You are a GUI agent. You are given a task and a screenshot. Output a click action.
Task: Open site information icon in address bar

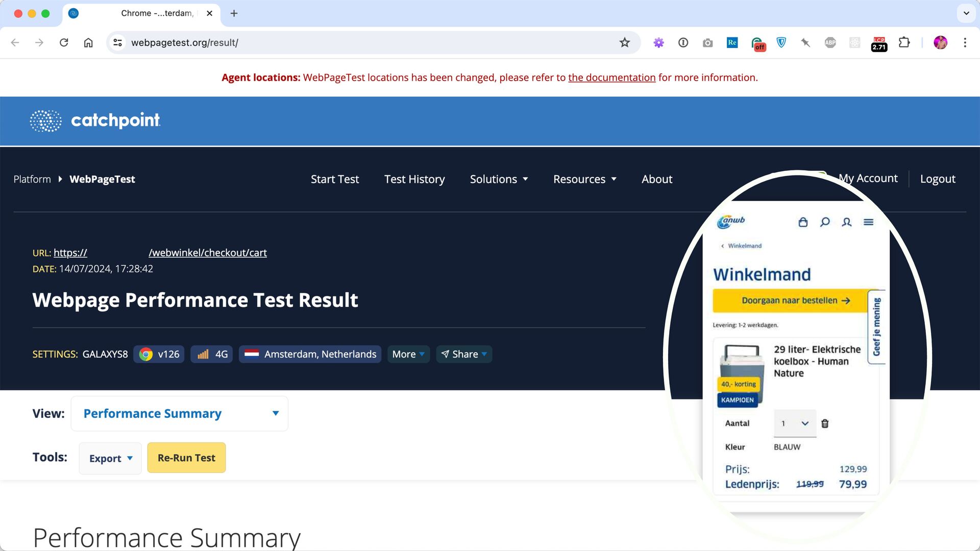tap(118, 42)
